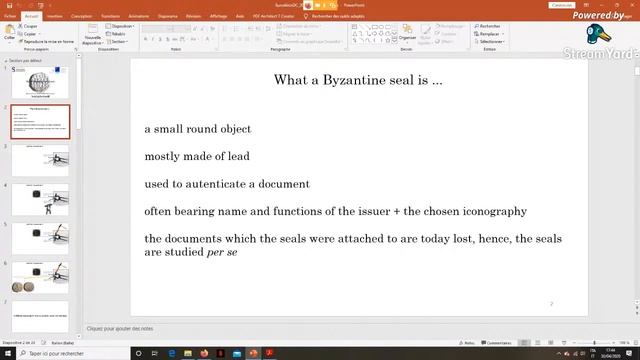Switch to the Conception tab

click(81, 16)
